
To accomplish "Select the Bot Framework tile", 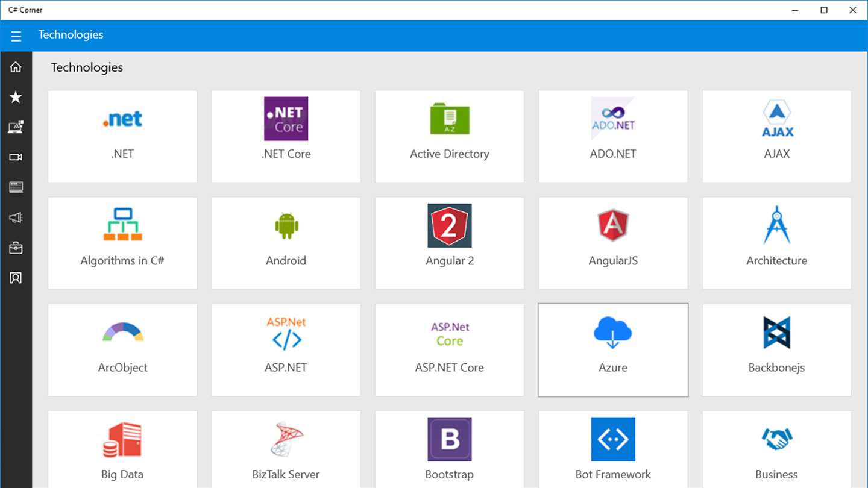I will [x=613, y=449].
